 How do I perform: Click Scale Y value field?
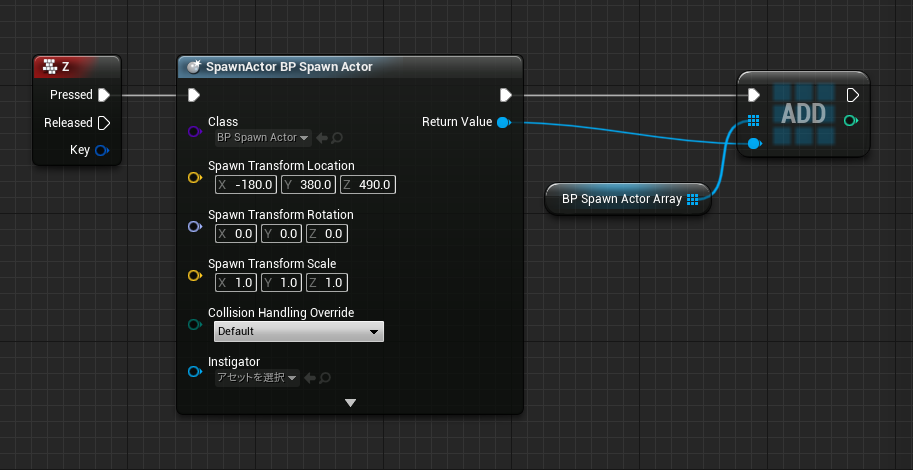(x=281, y=283)
